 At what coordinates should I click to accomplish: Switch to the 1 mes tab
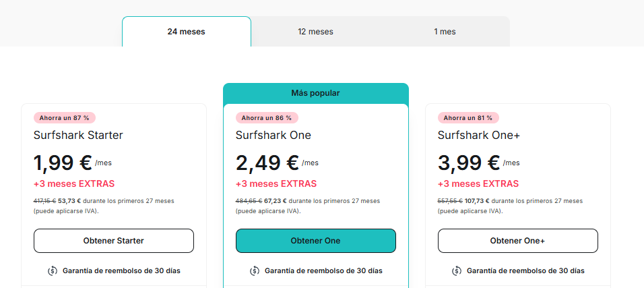(445, 32)
